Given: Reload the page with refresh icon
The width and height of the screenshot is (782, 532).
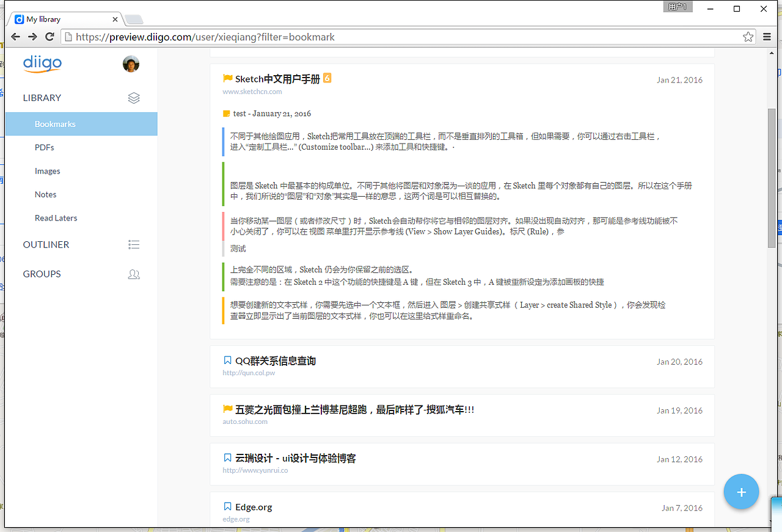Looking at the screenshot, I should click(49, 37).
